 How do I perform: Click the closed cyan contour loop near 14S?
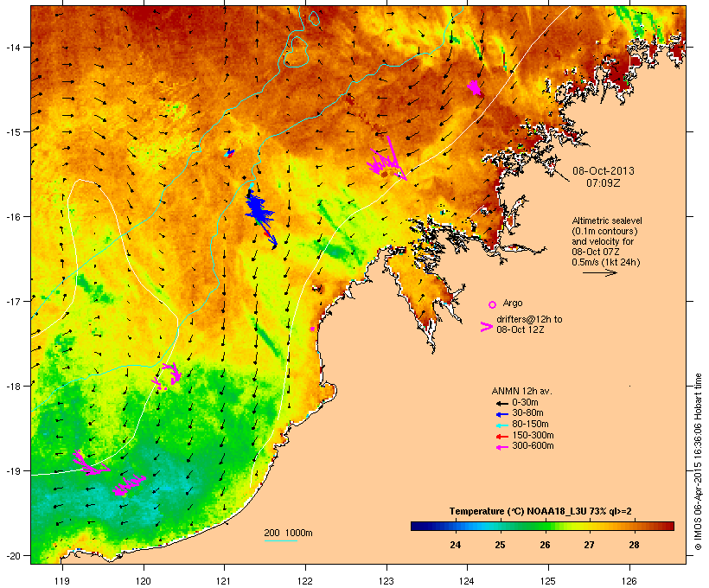click(295, 52)
